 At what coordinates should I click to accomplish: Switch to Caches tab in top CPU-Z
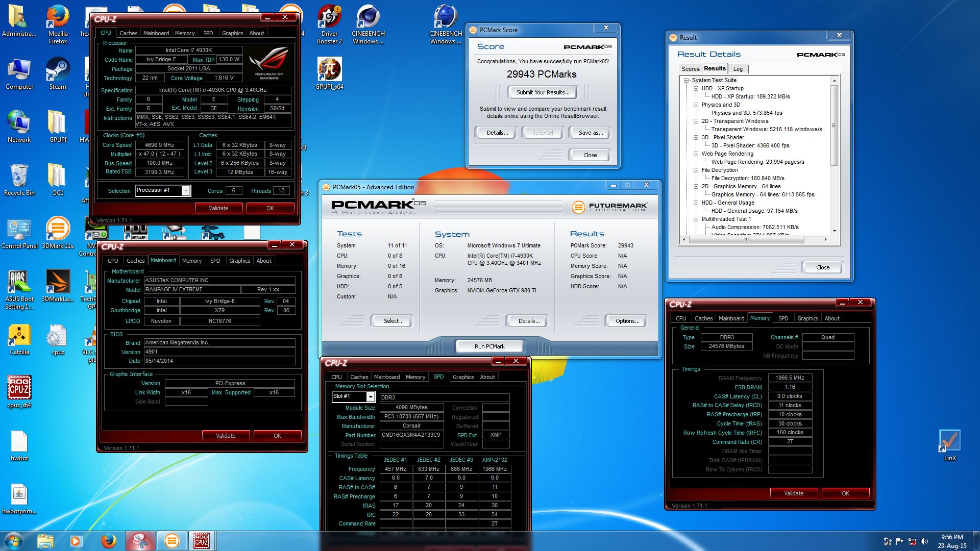coord(128,33)
